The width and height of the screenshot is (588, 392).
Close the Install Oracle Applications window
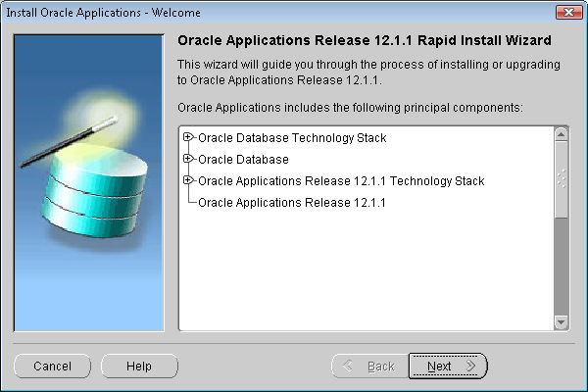tap(568, 13)
